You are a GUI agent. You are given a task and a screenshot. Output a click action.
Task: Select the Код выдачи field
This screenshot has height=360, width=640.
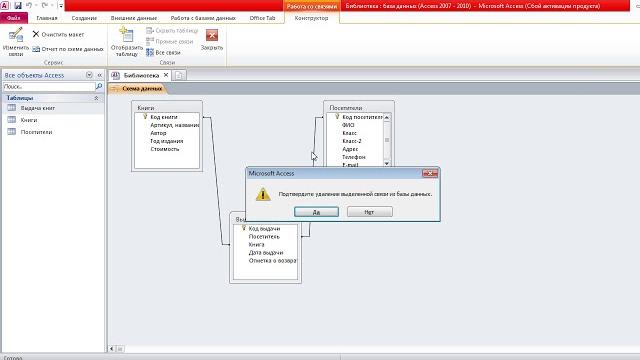pyautogui.click(x=264, y=229)
